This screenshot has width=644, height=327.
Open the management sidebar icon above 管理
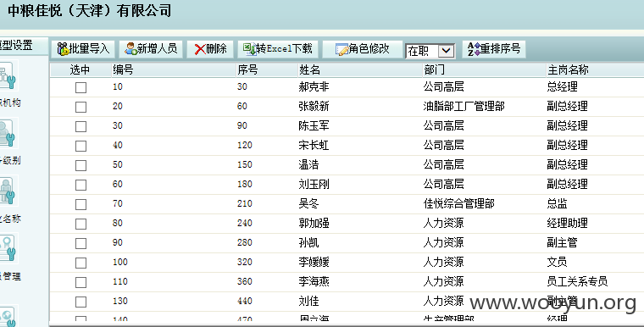(x=8, y=249)
